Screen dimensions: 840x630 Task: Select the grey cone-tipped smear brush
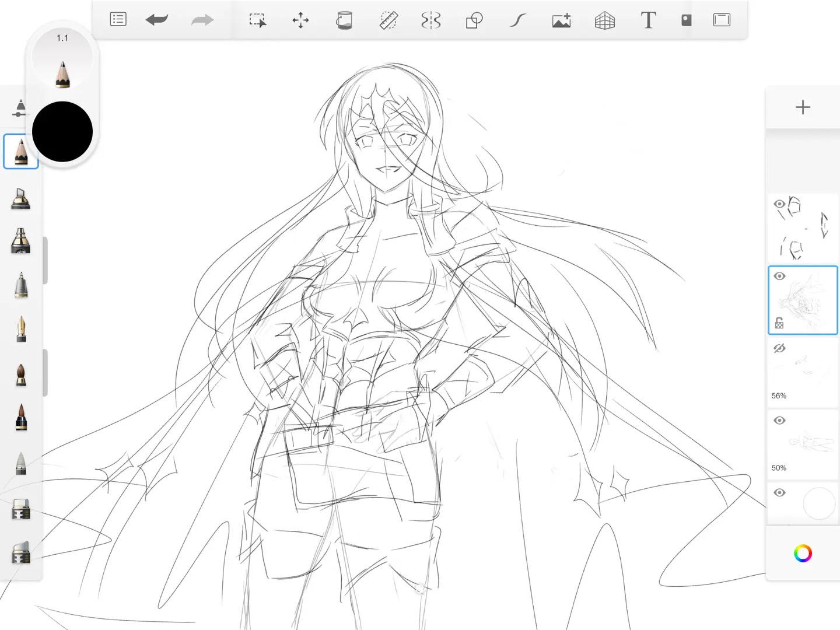pyautogui.click(x=21, y=463)
